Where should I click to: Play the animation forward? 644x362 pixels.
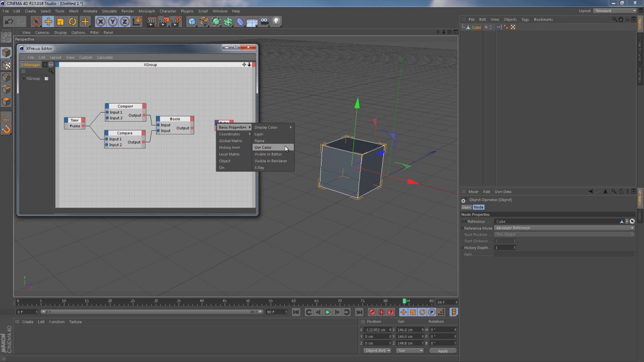pyautogui.click(x=328, y=312)
